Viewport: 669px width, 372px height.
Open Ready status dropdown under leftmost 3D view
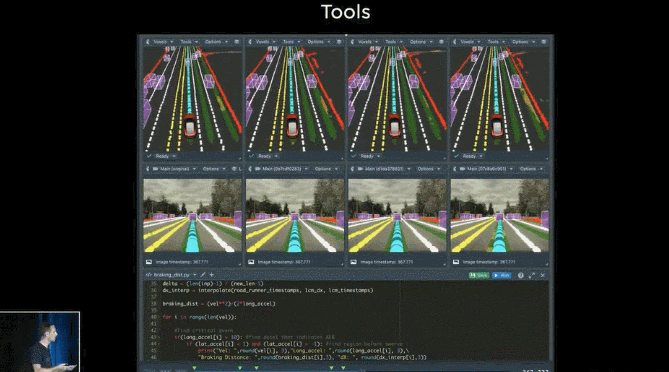click(x=166, y=156)
